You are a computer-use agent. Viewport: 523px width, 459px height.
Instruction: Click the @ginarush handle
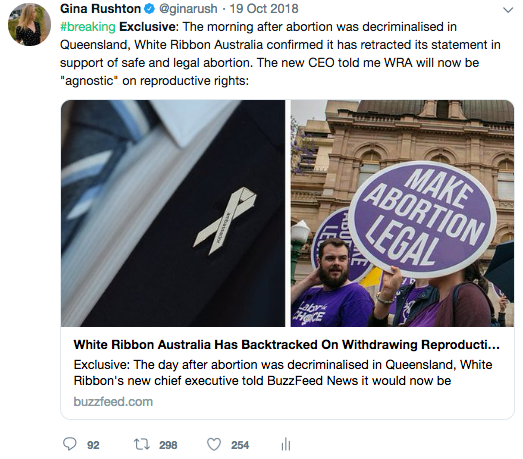[188, 9]
